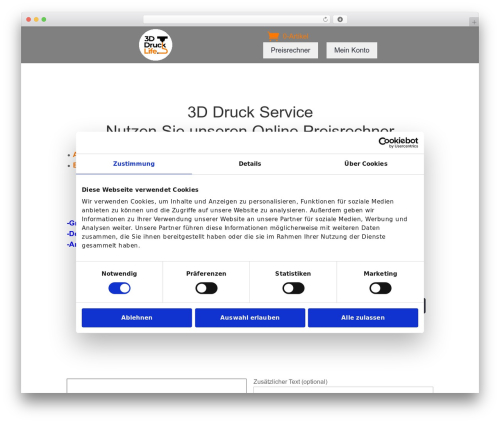Maximize the window with green button
The image size is (500, 423).
pos(44,20)
